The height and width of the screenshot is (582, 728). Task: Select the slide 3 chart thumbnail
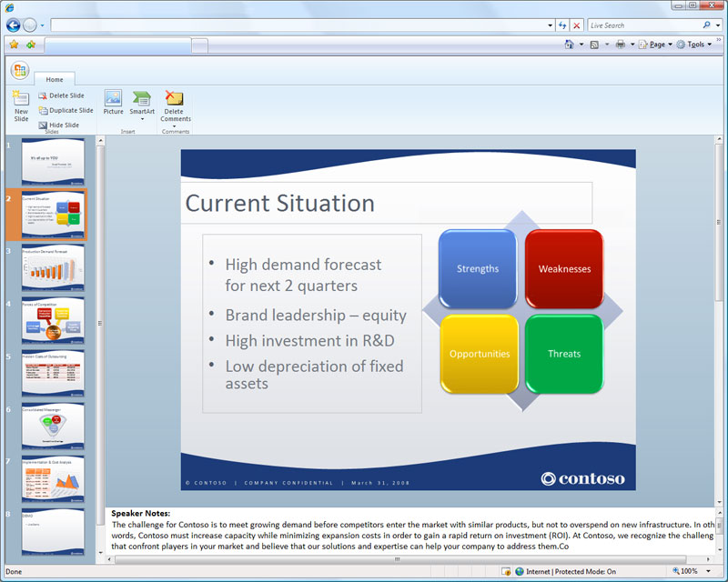53,267
